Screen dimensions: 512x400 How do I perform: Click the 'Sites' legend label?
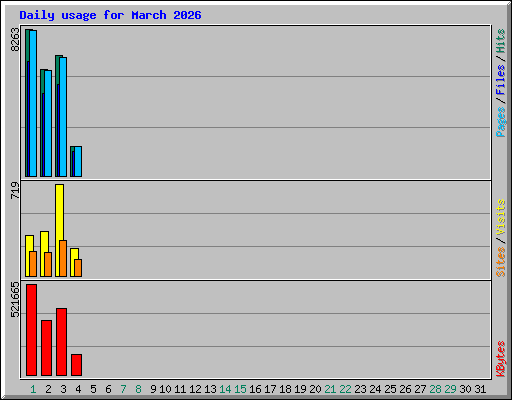(501, 262)
